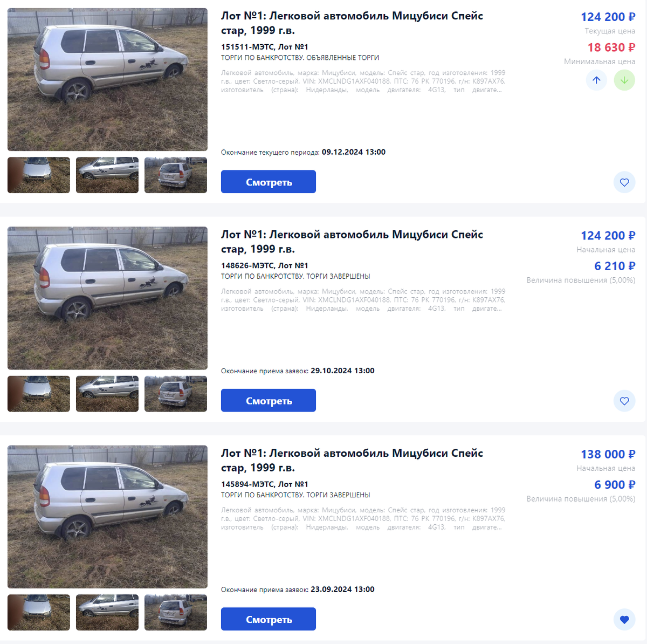Click the blue up-arrow price icon
Image resolution: width=647 pixels, height=644 pixels.
click(596, 80)
